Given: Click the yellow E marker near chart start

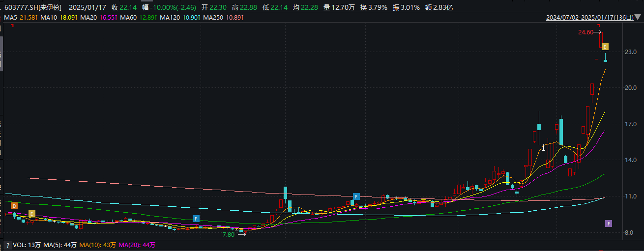Looking at the screenshot, I should click(32, 214).
